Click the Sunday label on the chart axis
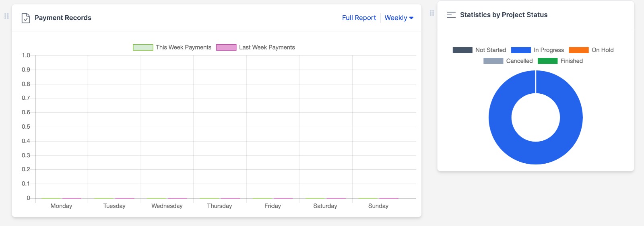The image size is (644, 226). point(378,206)
